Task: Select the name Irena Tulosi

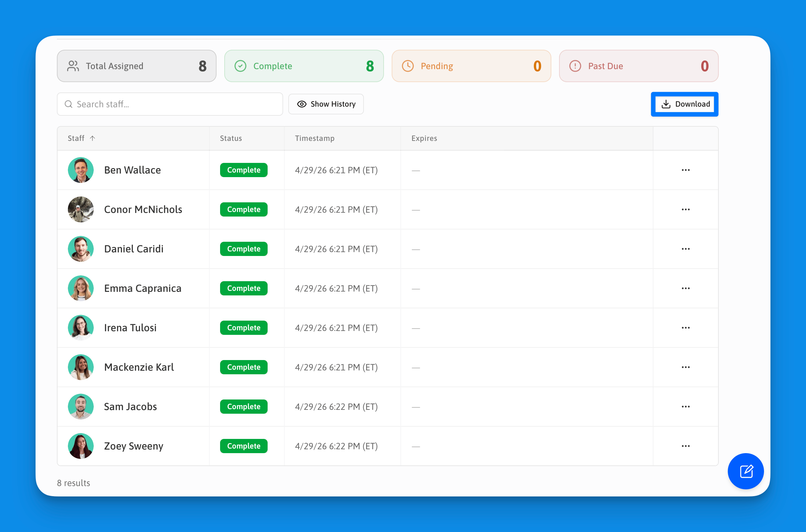Action: 130,328
